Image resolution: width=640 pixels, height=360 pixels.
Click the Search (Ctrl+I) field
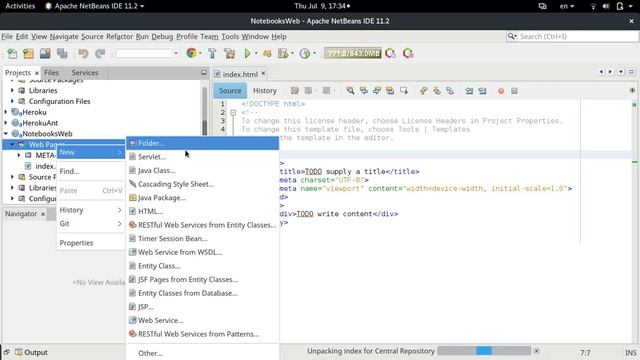pyautogui.click(x=572, y=36)
